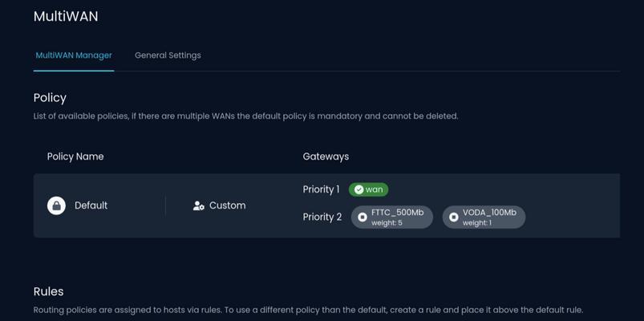
Task: Click the lock icon beside Default policy
Action: click(56, 205)
